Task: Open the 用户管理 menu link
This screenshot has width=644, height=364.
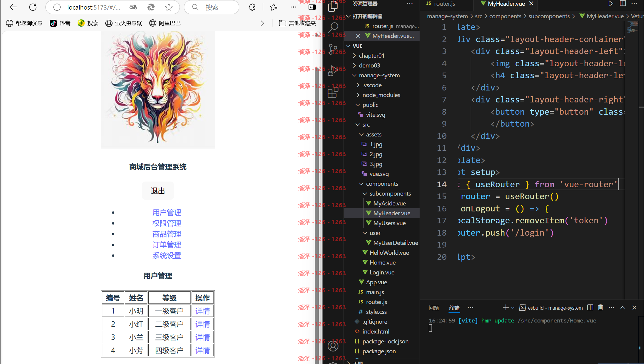Action: [167, 213]
